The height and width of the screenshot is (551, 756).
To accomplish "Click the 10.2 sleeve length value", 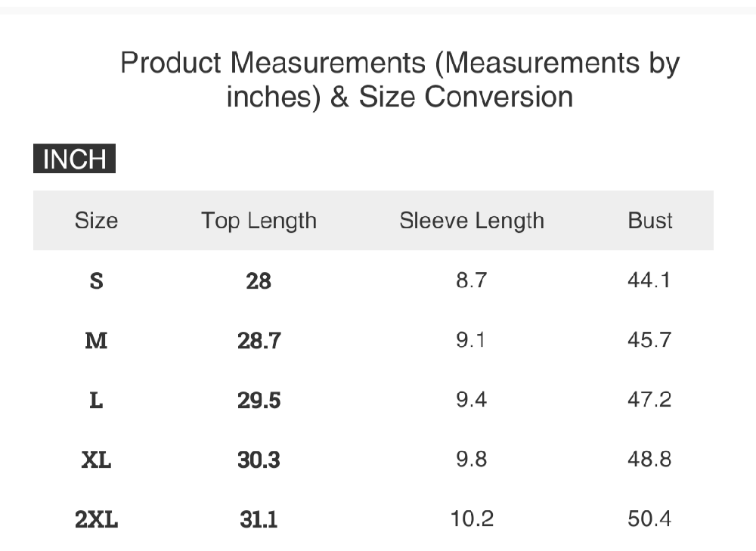I will pyautogui.click(x=472, y=518).
